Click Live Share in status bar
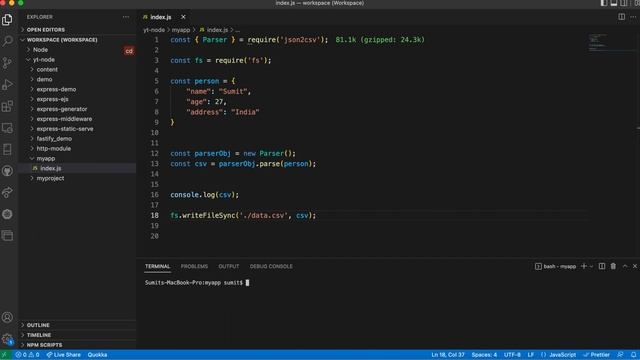640x360 pixels. tap(63, 355)
